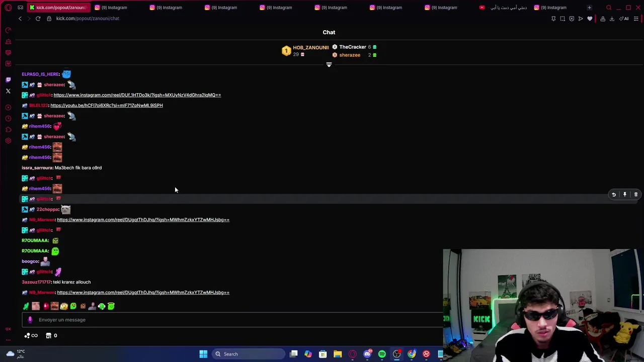The height and width of the screenshot is (362, 644).
Task: Open the My Flow send icon
Action: (581, 19)
